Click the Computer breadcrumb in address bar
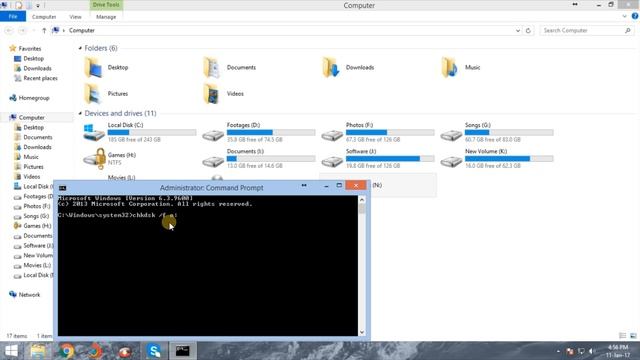Image resolution: width=640 pixels, height=360 pixels. click(82, 31)
